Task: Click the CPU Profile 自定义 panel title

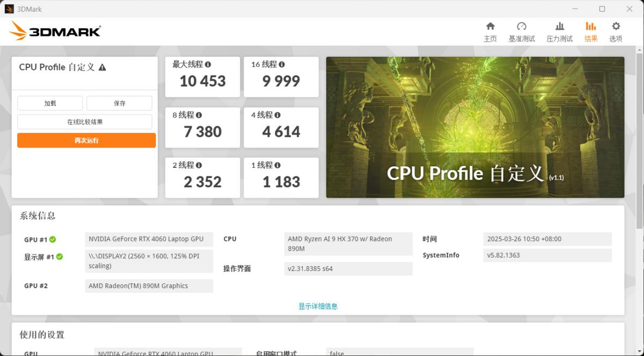Action: [x=57, y=68]
